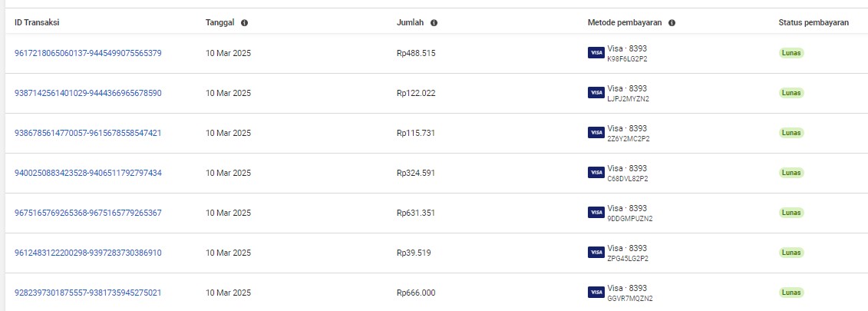This screenshot has width=868, height=311.
Task: Open transaction ID starting with 9400250883423528
Action: click(x=88, y=173)
